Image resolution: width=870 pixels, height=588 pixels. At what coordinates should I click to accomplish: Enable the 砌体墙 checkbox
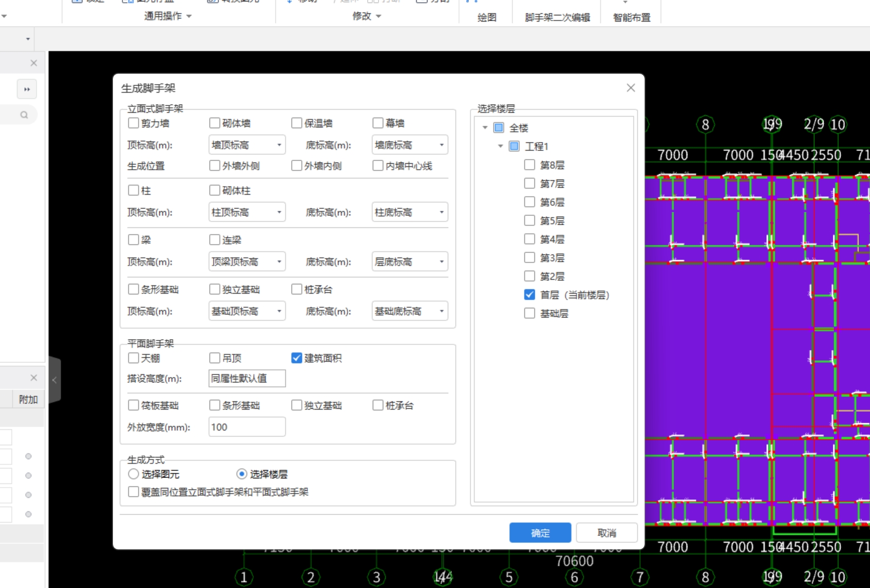click(x=215, y=123)
